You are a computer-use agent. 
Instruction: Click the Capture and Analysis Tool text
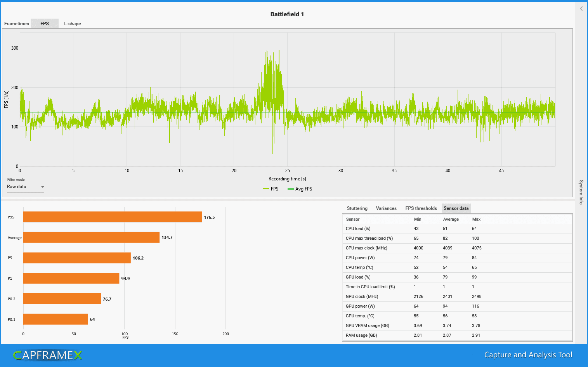pos(528,355)
